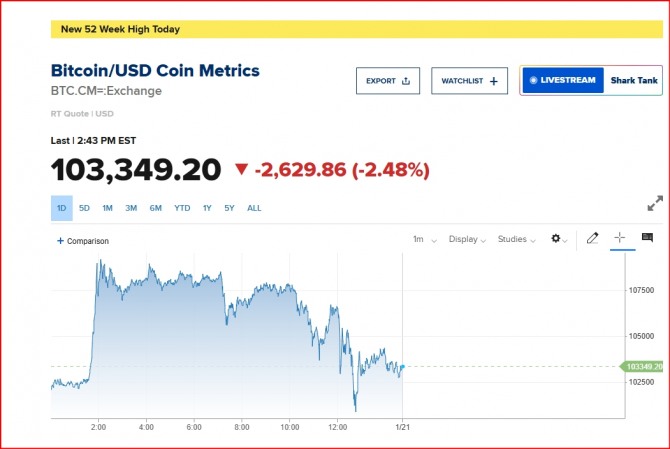Image resolution: width=670 pixels, height=449 pixels.
Task: Click the Export button
Action: pos(388,81)
